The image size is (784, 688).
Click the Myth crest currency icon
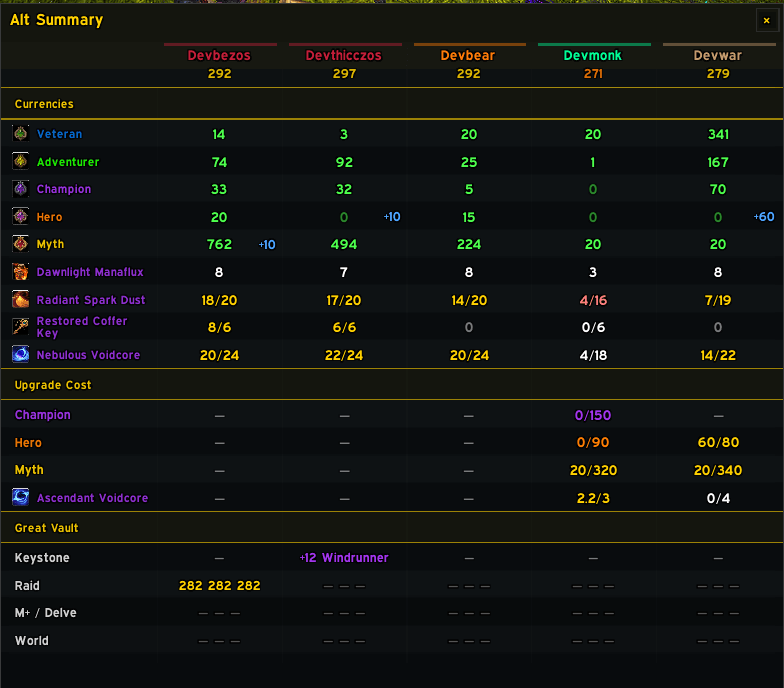[x=20, y=244]
